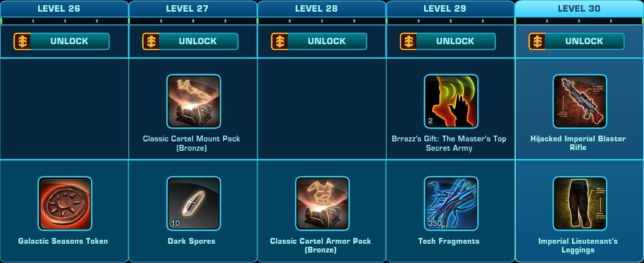Click the Galactic Seasons Token icon

[65, 204]
